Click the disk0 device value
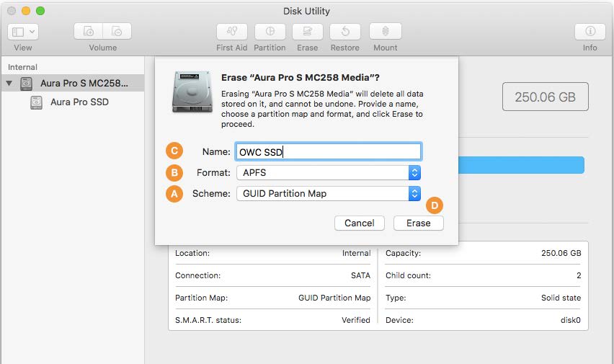 pyautogui.click(x=571, y=320)
